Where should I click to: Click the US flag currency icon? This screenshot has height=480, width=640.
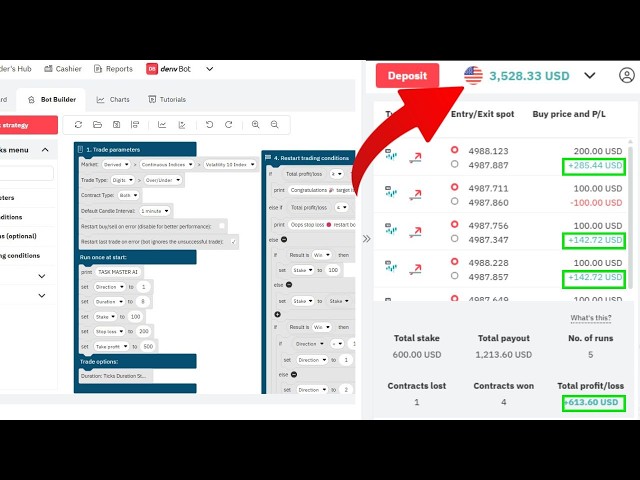tap(473, 76)
